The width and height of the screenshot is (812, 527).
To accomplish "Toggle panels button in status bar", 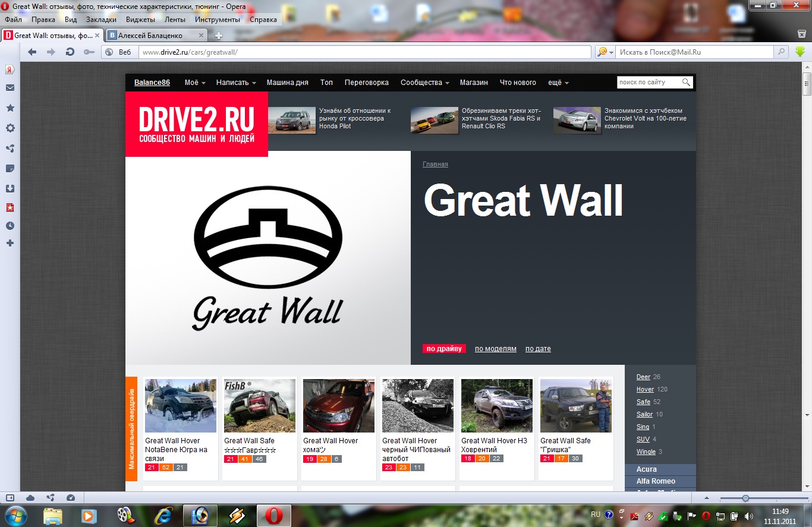I will pyautogui.click(x=10, y=498).
